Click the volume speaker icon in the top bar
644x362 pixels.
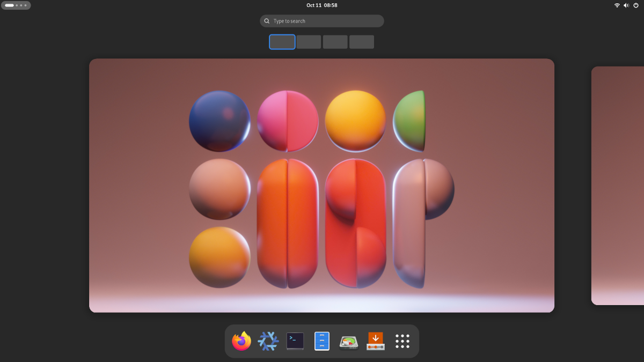point(626,5)
